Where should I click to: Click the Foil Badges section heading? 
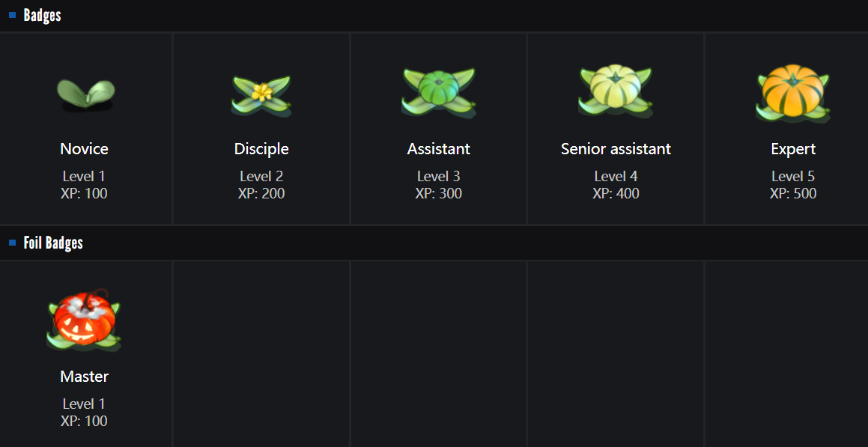(53, 243)
